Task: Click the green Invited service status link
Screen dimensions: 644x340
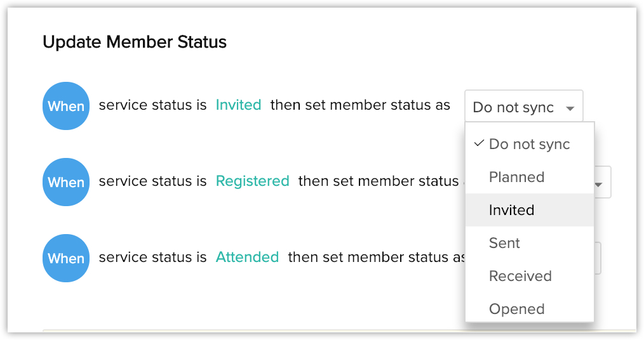Action: [x=238, y=105]
